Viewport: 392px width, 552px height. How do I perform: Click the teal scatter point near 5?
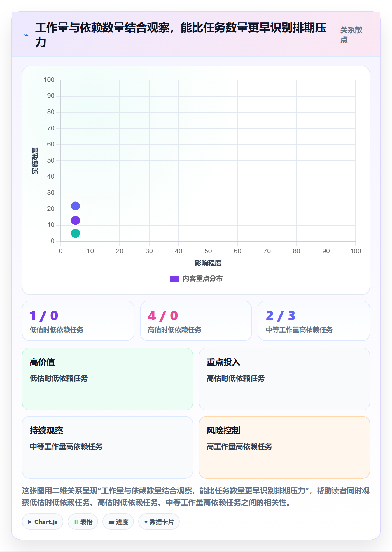tap(75, 233)
